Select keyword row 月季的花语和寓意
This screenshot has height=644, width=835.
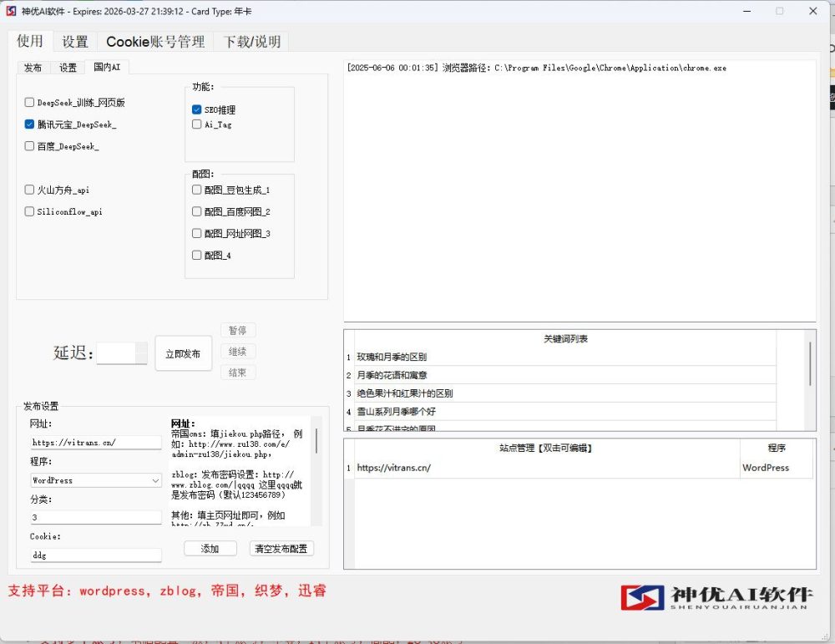(x=565, y=375)
